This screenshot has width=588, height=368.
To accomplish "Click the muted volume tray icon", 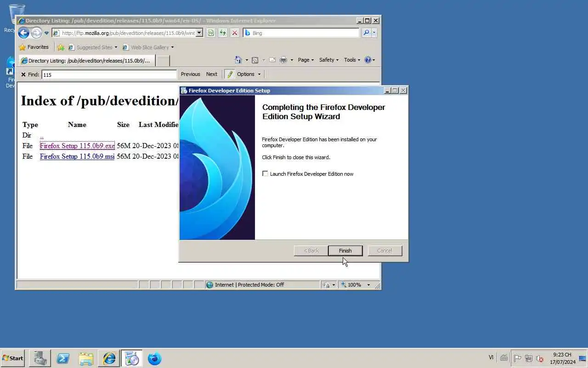I will (540, 358).
